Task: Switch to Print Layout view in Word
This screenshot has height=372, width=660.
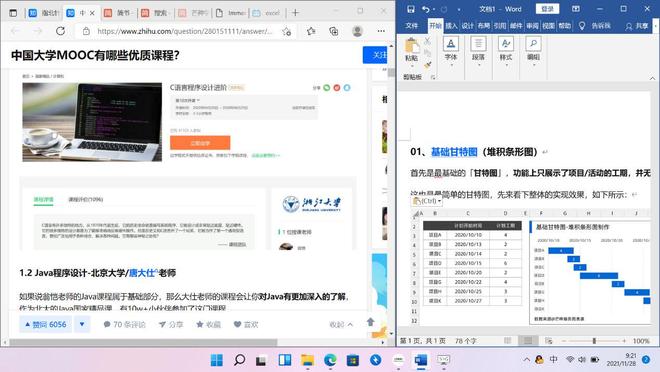Action: (x=528, y=340)
